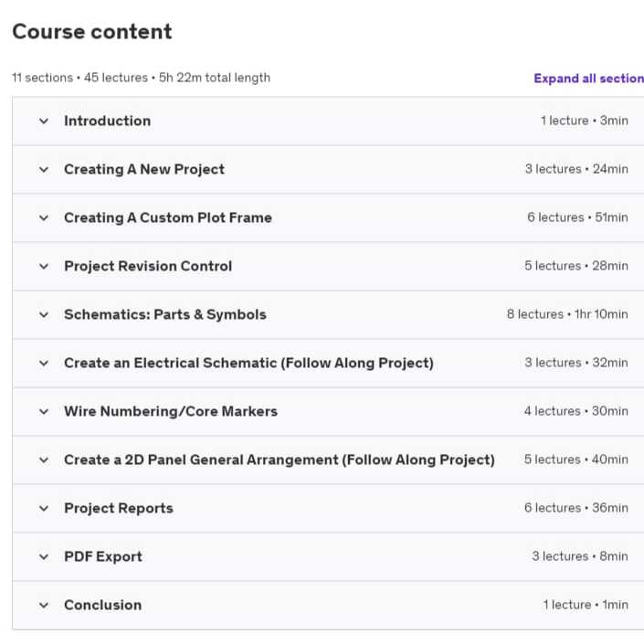644x644 pixels.
Task: Click the Project Reports section title
Action: pos(118,508)
